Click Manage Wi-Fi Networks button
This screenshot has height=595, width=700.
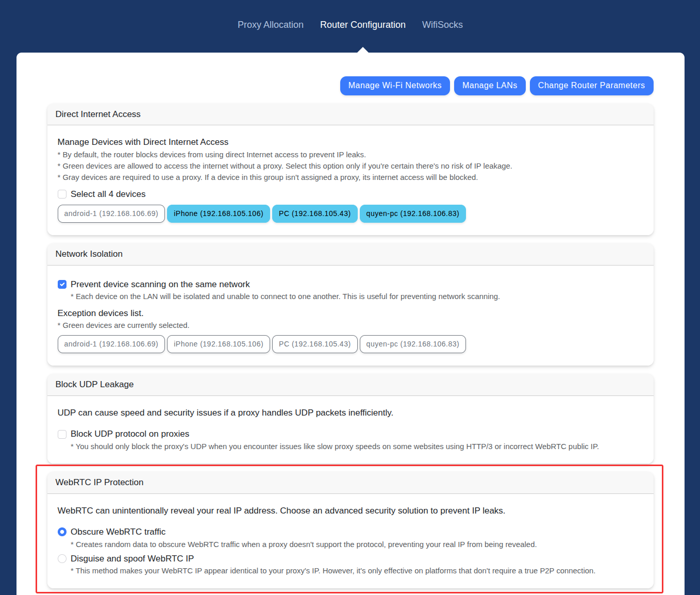pos(394,86)
